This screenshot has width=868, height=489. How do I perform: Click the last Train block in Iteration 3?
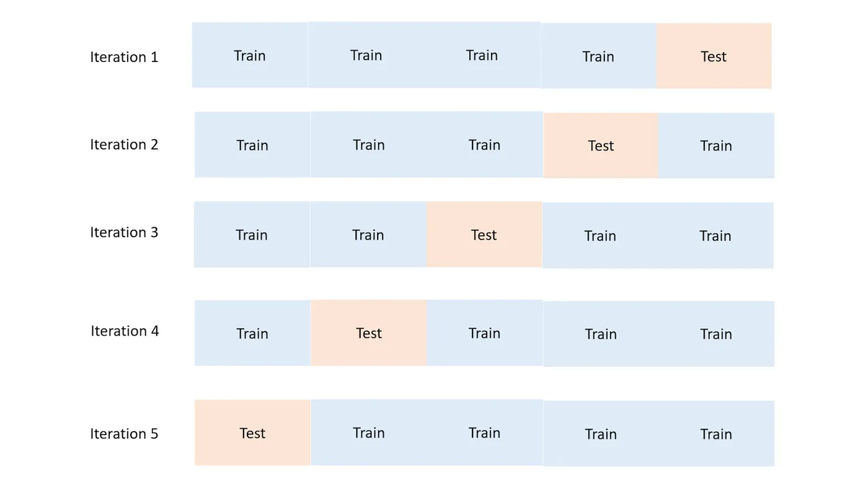(715, 236)
